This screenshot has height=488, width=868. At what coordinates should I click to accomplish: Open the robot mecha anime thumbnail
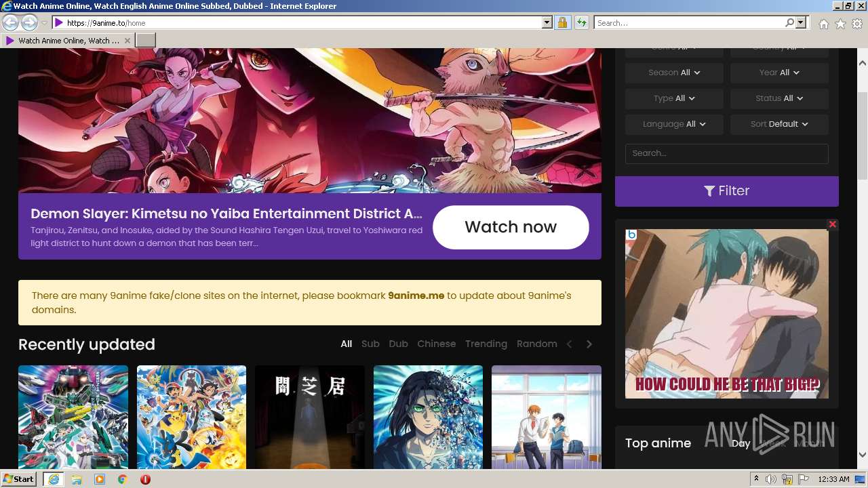pos(73,417)
